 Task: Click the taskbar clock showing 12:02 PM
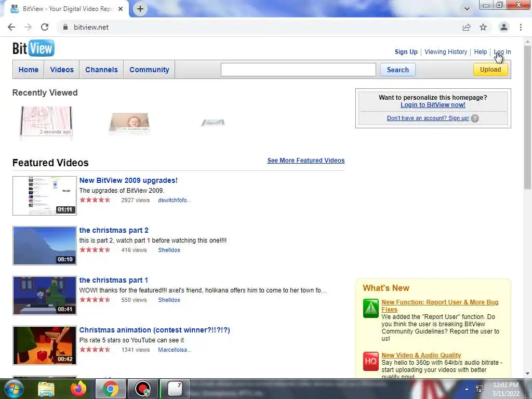[506, 389]
